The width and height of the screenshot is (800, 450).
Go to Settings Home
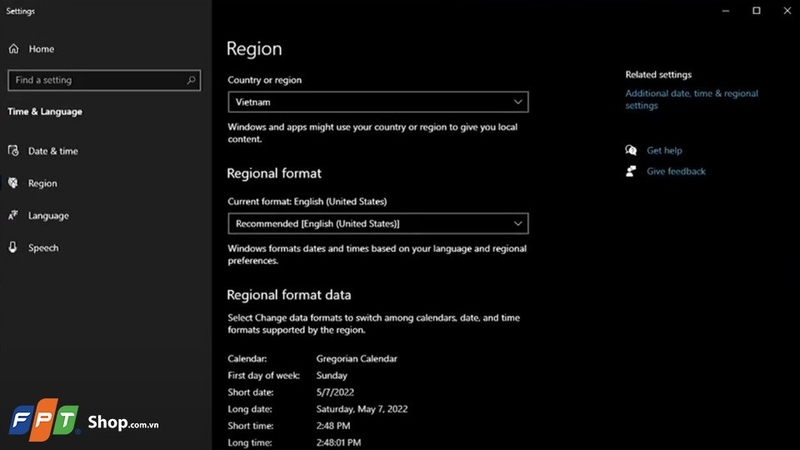pyautogui.click(x=41, y=49)
